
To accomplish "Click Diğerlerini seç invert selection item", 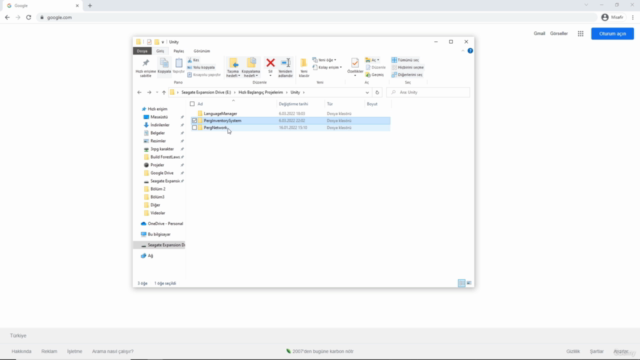I will pyautogui.click(x=407, y=75).
